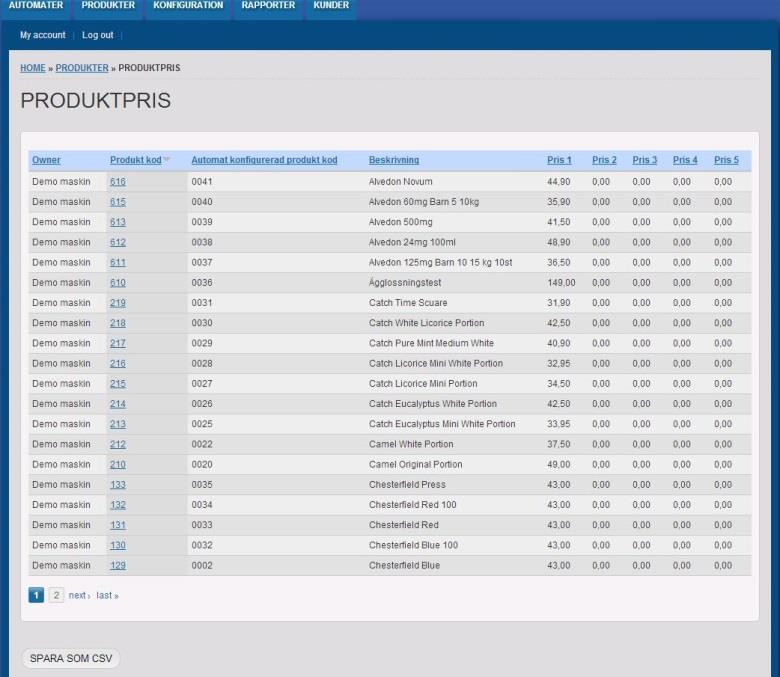The width and height of the screenshot is (780, 677).
Task: Select current page 1 in pager
Action: point(36,595)
